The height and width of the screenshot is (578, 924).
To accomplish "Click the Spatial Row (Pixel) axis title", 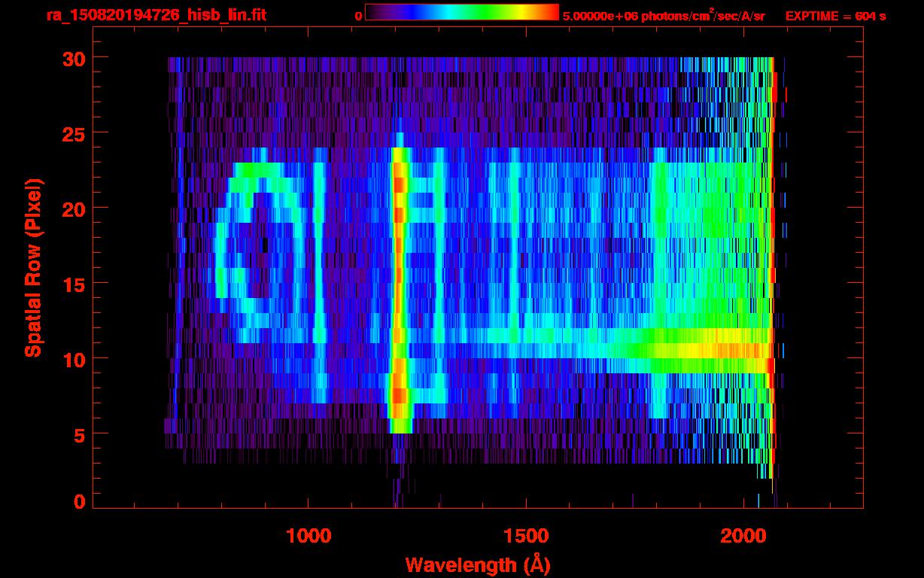I will point(33,267).
